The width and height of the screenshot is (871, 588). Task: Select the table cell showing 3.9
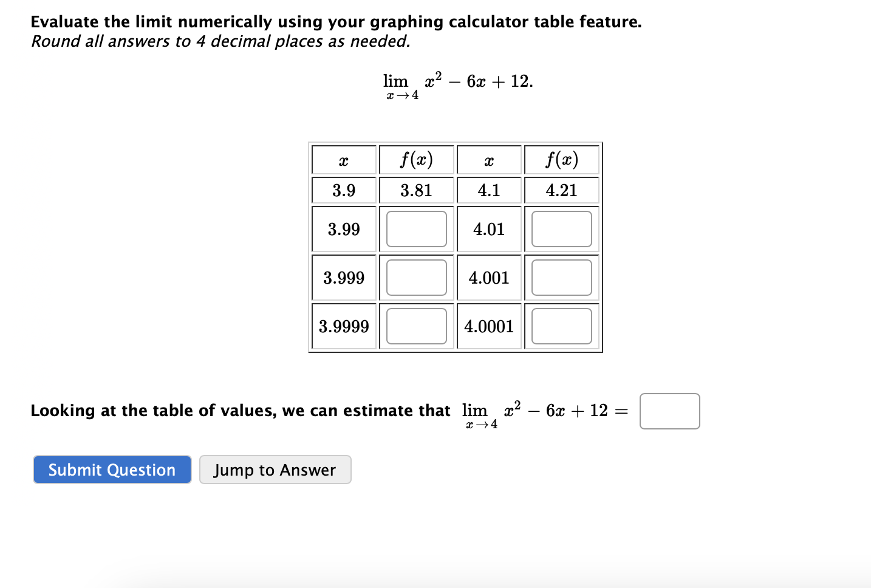[x=343, y=190]
